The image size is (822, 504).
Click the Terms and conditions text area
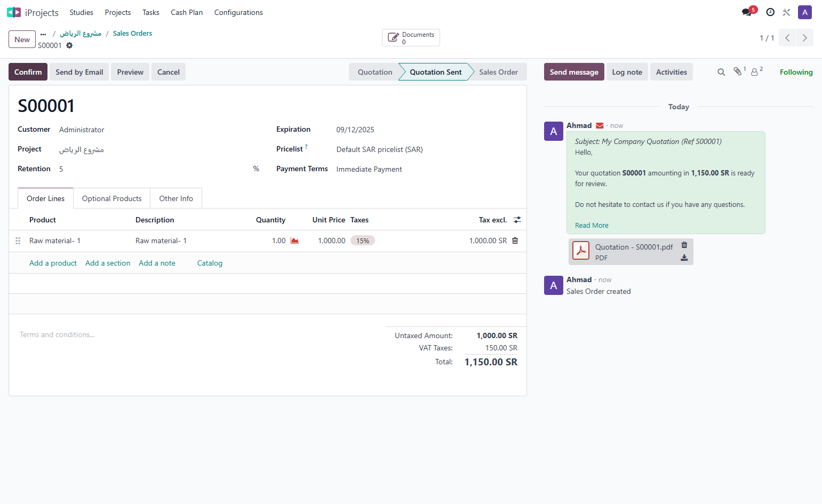(197, 335)
